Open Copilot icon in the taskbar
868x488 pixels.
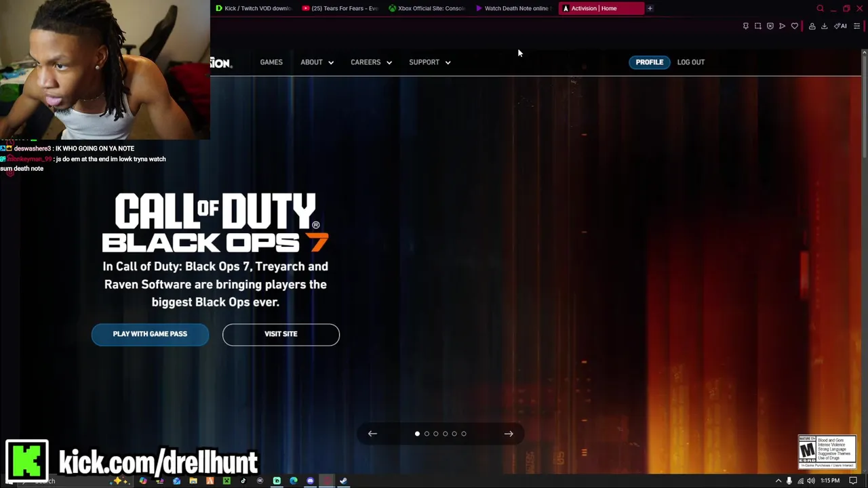point(143,481)
